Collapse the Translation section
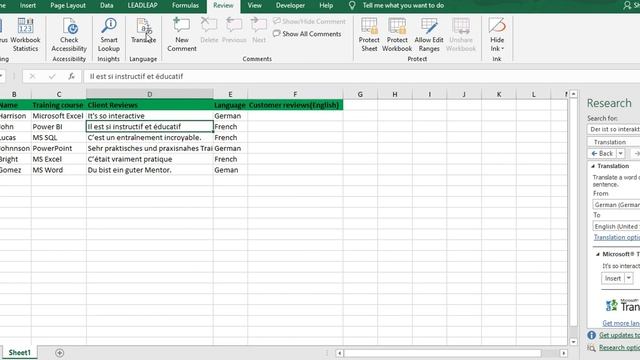Screen dimensions: 640x360 point(593,166)
